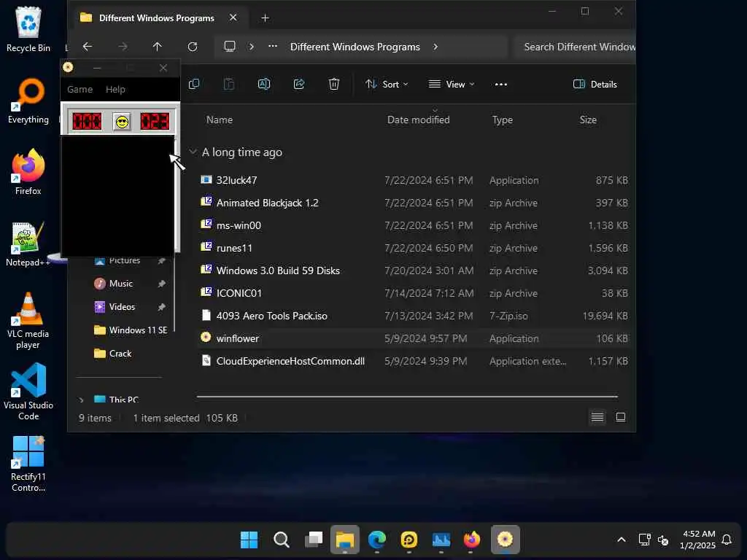Open Everything desktop shortcut
The width and height of the screenshot is (747, 560).
click(x=28, y=101)
